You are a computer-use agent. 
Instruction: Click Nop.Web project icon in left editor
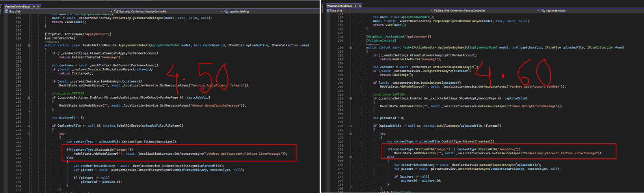6,11
